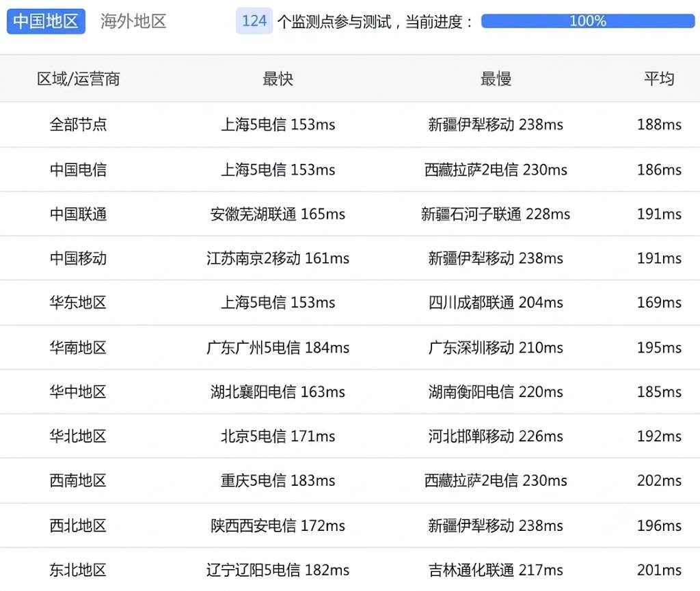Click 重庆5电信 183ms cell
The height and width of the screenshot is (591, 700).
coord(278,480)
